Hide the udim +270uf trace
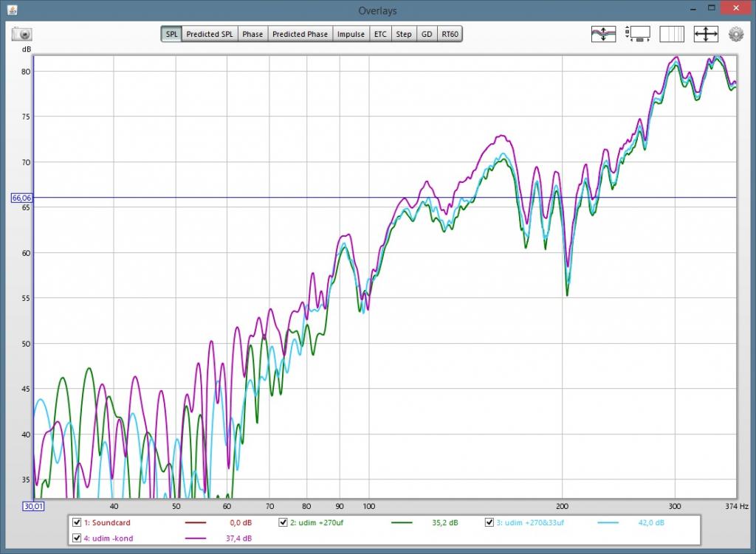This screenshot has height=554, width=756. tap(283, 523)
